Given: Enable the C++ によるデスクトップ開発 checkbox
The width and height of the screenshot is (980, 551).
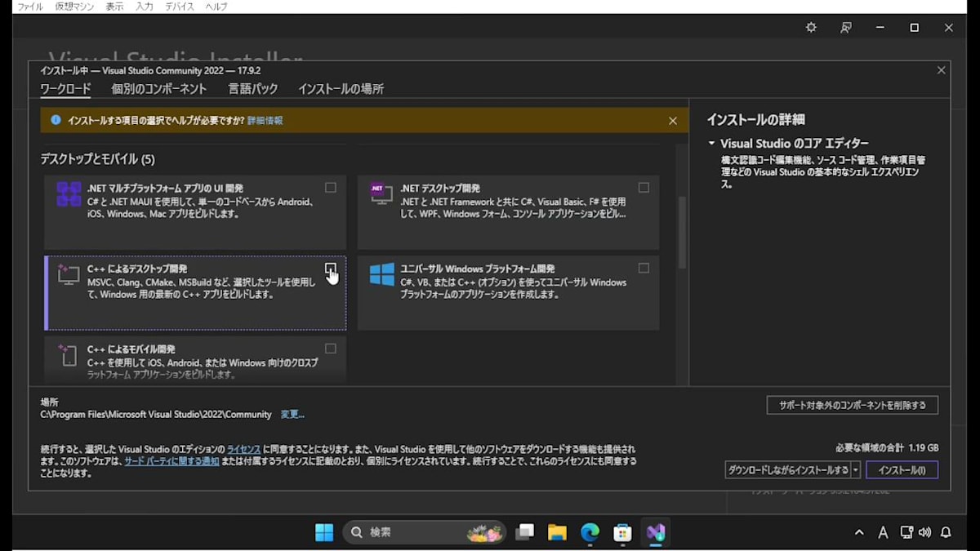Looking at the screenshot, I should pyautogui.click(x=330, y=267).
